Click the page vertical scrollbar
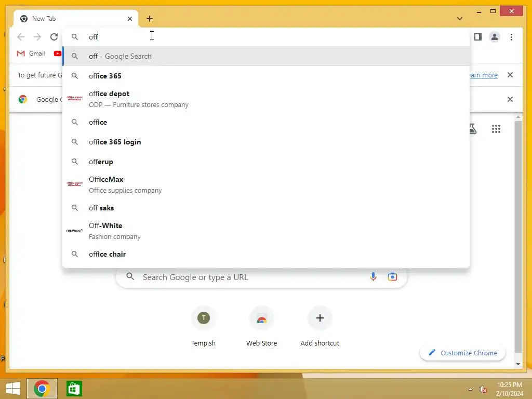This screenshot has width=532, height=399. point(518,236)
